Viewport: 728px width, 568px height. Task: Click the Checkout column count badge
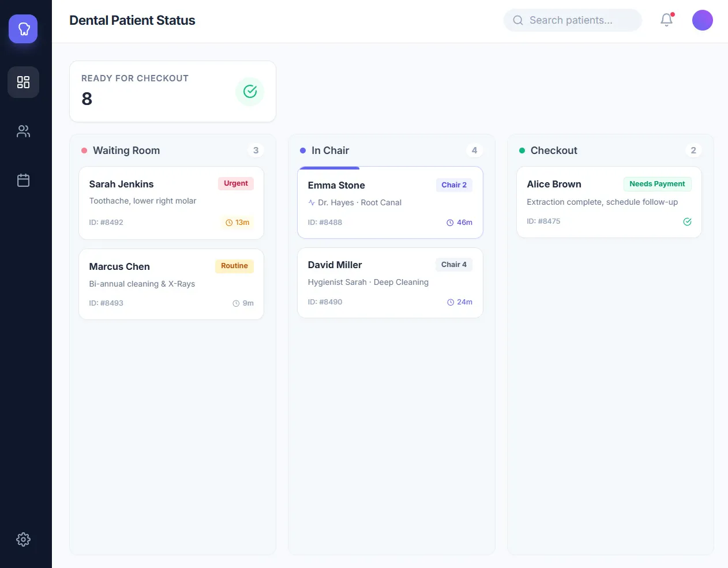click(x=693, y=151)
